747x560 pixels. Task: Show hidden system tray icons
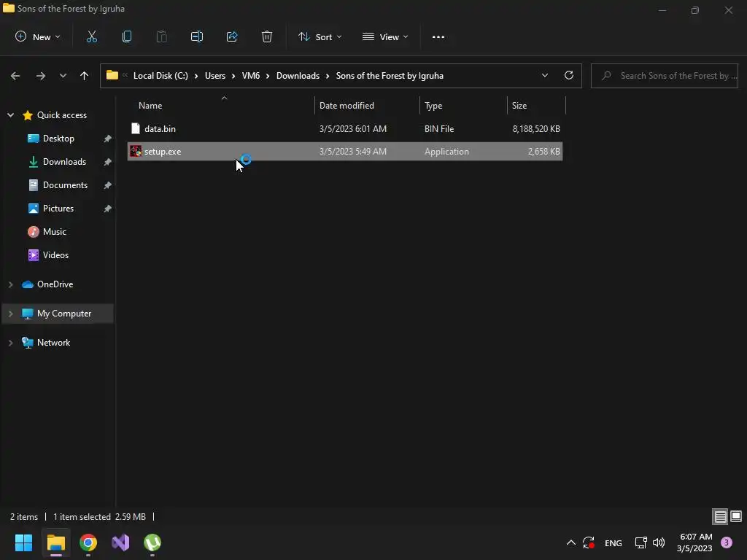570,542
